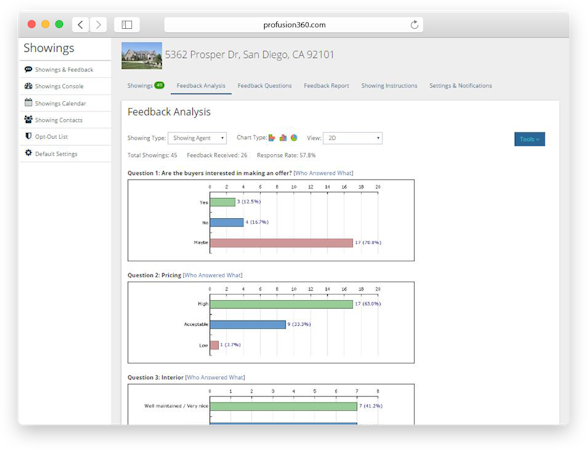
Task: Select the pie chart type icon
Action: (294, 138)
